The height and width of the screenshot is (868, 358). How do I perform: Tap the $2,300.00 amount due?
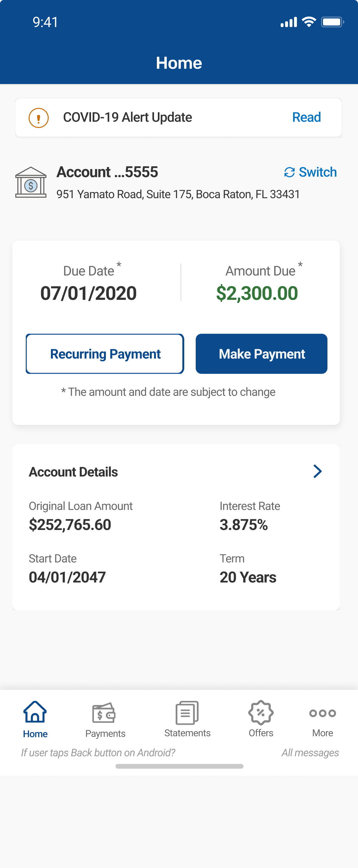(x=257, y=293)
